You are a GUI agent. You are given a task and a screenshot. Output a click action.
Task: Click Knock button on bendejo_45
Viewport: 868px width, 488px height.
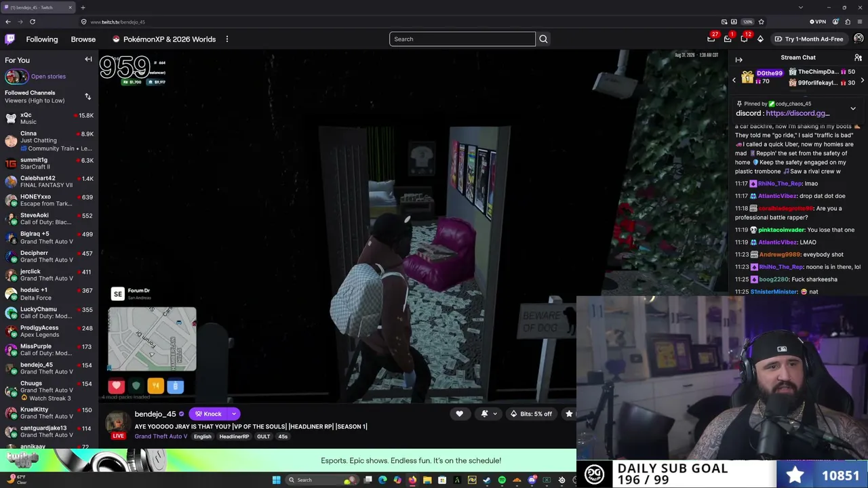click(209, 414)
